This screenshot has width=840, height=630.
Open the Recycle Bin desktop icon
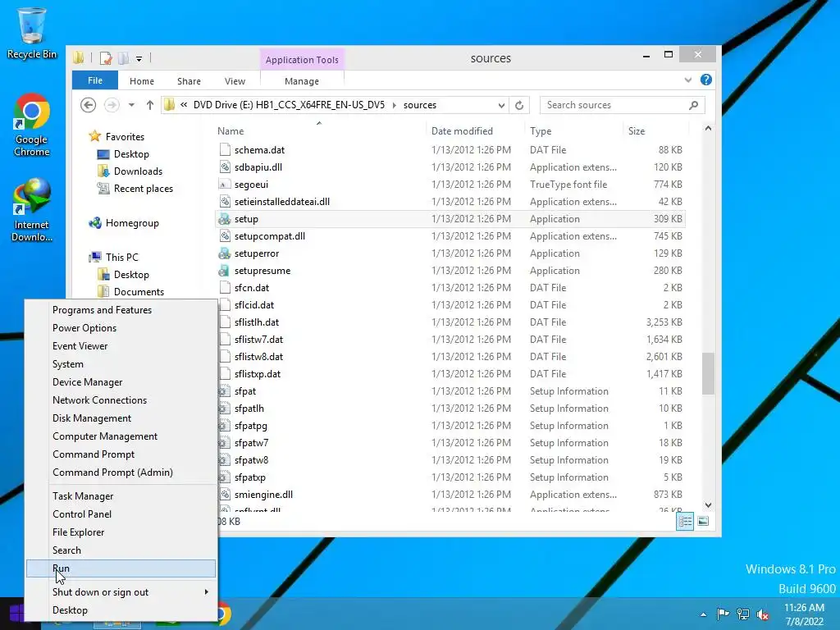point(32,32)
